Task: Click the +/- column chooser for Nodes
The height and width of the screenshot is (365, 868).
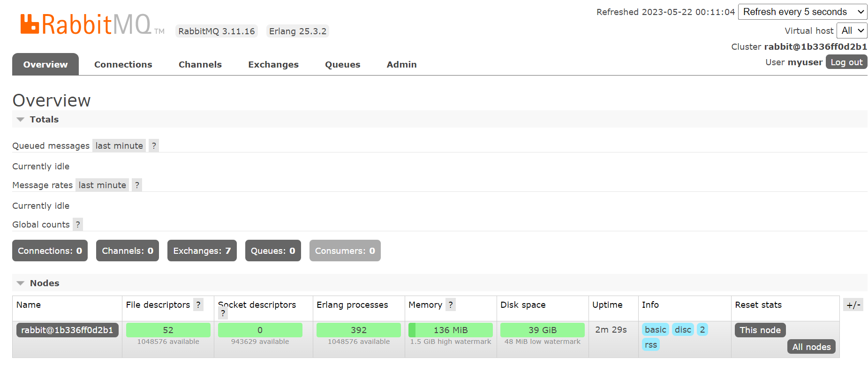Action: coord(853,305)
